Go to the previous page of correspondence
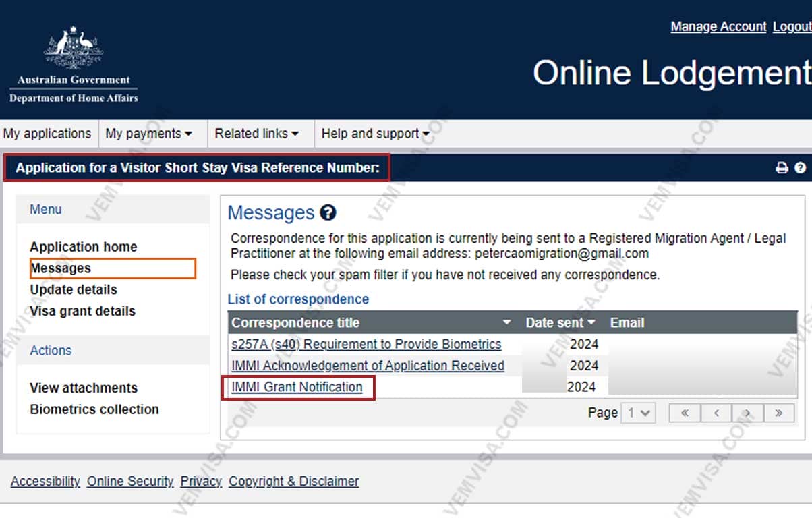 [716, 413]
